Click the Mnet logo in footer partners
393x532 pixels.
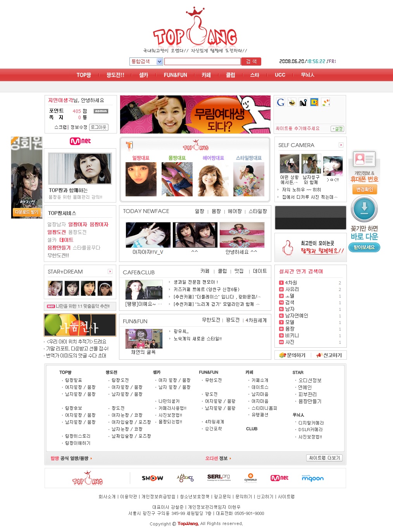pos(279,478)
